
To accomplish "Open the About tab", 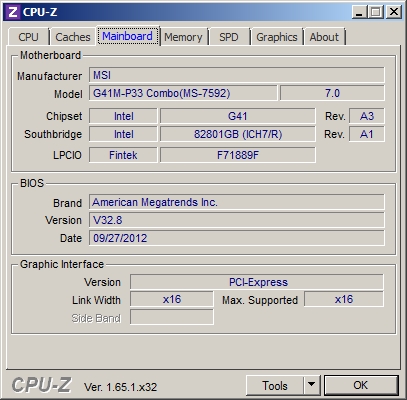I will (324, 37).
